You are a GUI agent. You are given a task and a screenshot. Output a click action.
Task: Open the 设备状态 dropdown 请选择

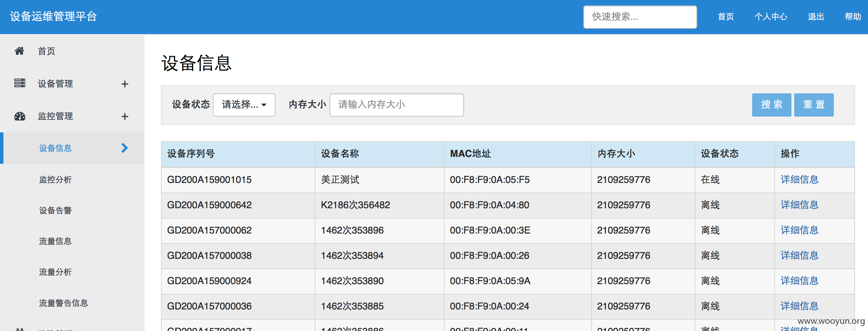pos(244,105)
